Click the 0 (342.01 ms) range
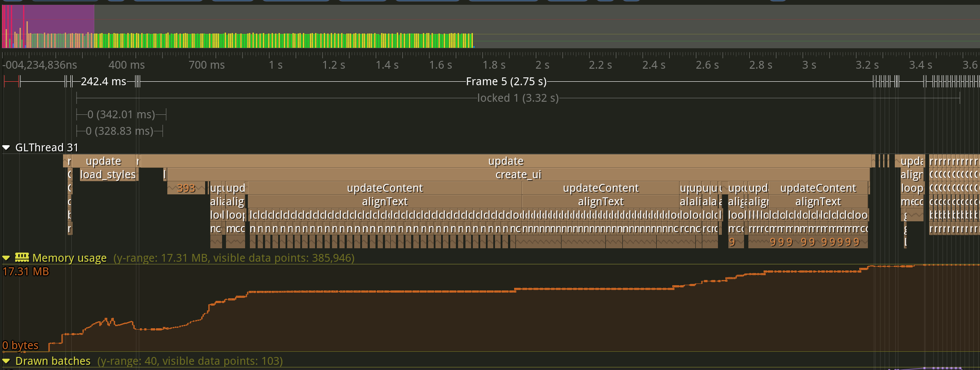The image size is (980, 370). (x=121, y=115)
